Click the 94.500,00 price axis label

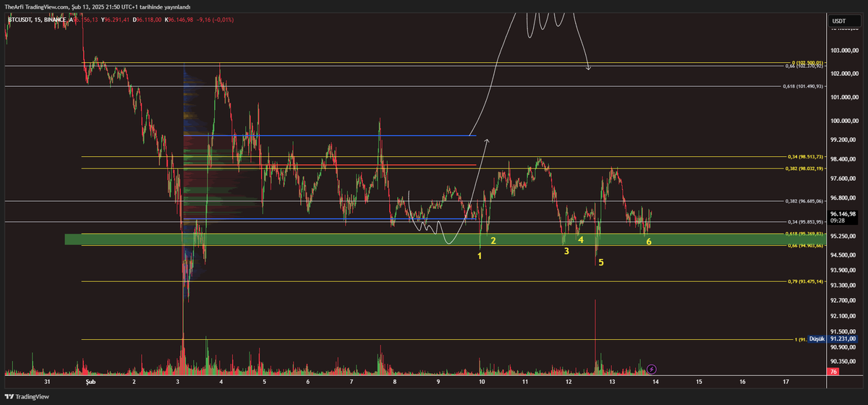pos(843,254)
